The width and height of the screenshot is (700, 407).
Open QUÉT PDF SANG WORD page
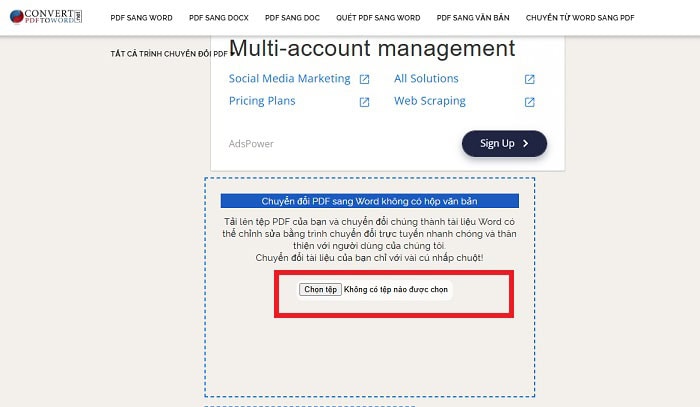click(378, 18)
